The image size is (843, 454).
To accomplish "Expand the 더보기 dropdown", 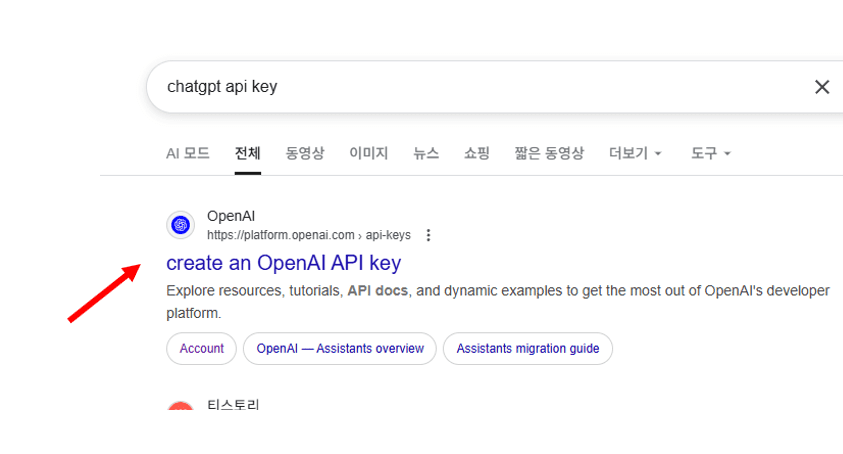I will [635, 153].
